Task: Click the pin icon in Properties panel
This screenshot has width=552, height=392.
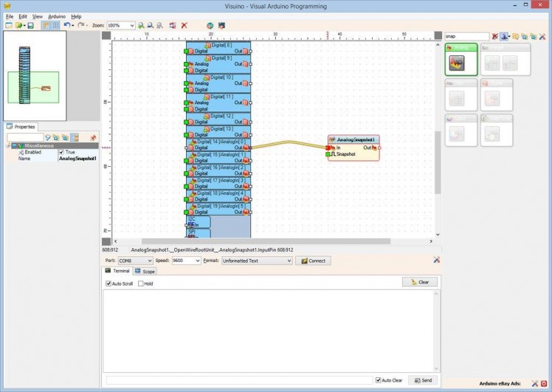Action: point(93,137)
